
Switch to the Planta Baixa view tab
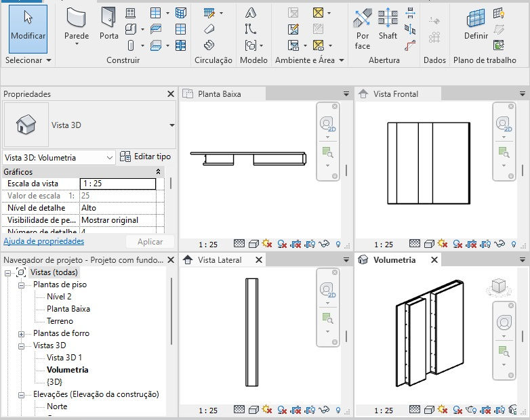click(222, 94)
